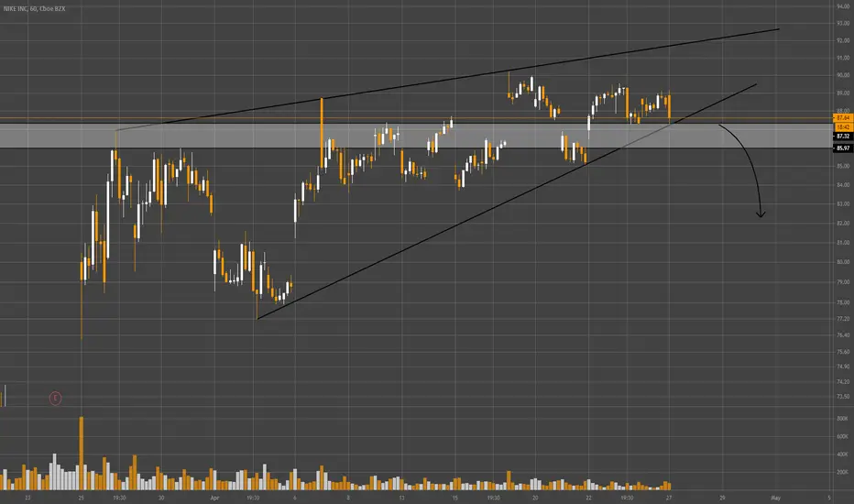Image resolution: width=854 pixels, height=504 pixels.
Task: Click the Apr label on the time axis
Action: [214, 498]
